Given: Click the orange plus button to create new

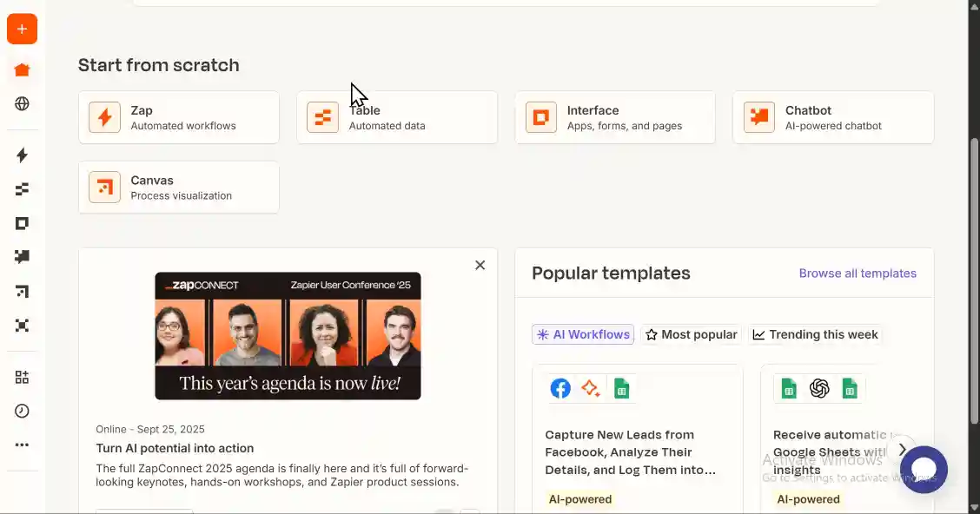Looking at the screenshot, I should (x=22, y=29).
